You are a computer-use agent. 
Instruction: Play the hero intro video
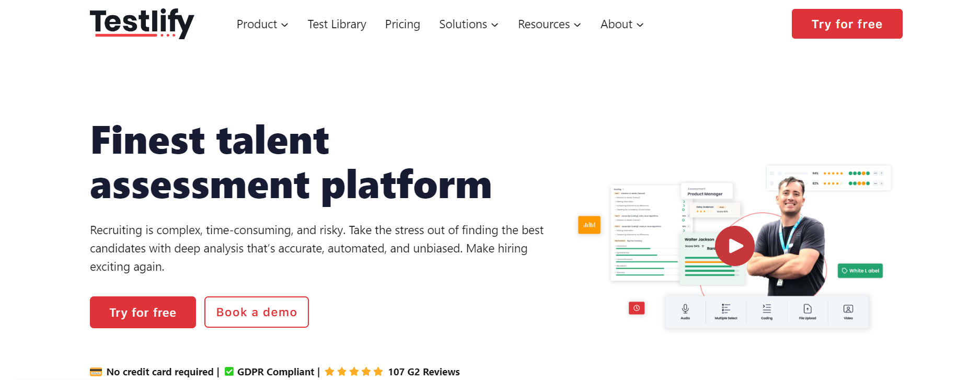735,246
